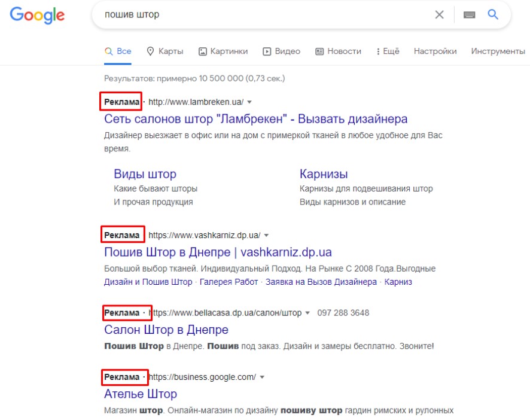Open the "Ателье Штор" ad link
The width and height of the screenshot is (530, 420).
pos(141,394)
